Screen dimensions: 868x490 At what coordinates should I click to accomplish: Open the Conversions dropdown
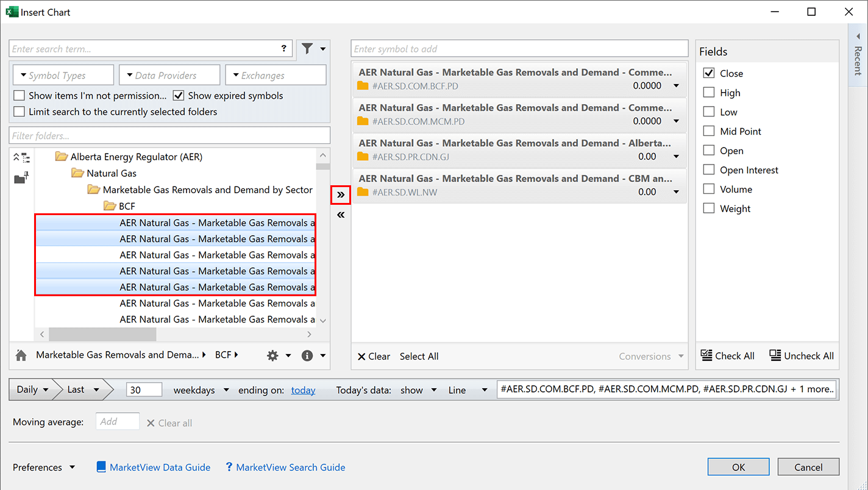651,357
